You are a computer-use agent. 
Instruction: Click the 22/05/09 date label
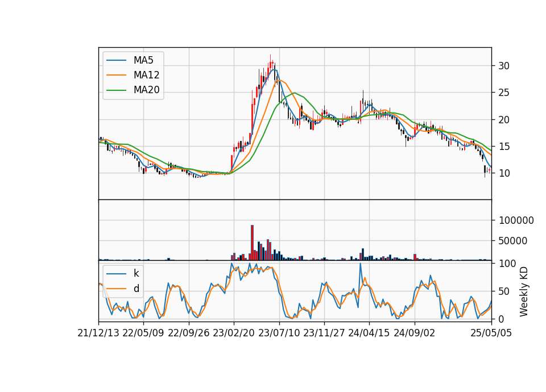pos(143,333)
